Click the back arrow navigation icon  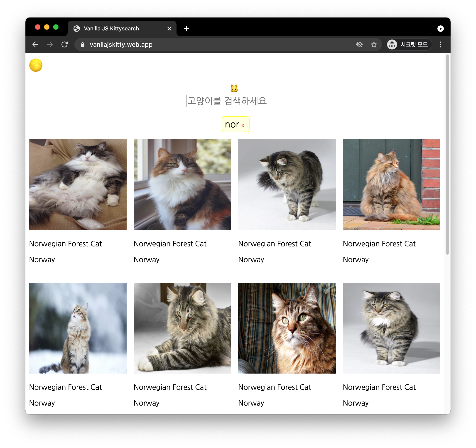[36, 45]
